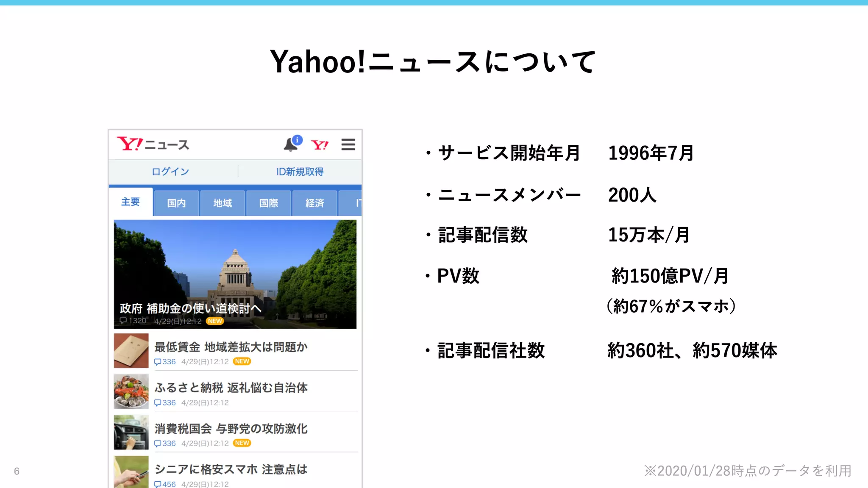The width and height of the screenshot is (868, 488).
Task: Click comment icon under 最低賃金 article
Action: click(158, 362)
